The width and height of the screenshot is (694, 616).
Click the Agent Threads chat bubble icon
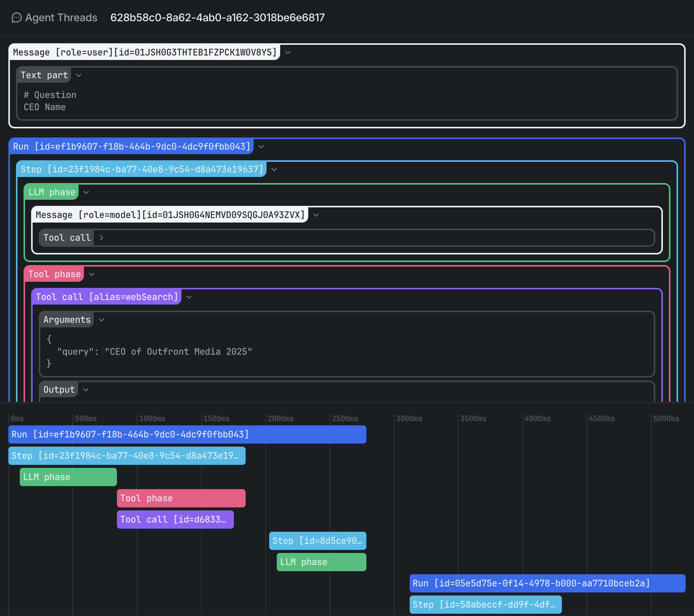[16, 18]
